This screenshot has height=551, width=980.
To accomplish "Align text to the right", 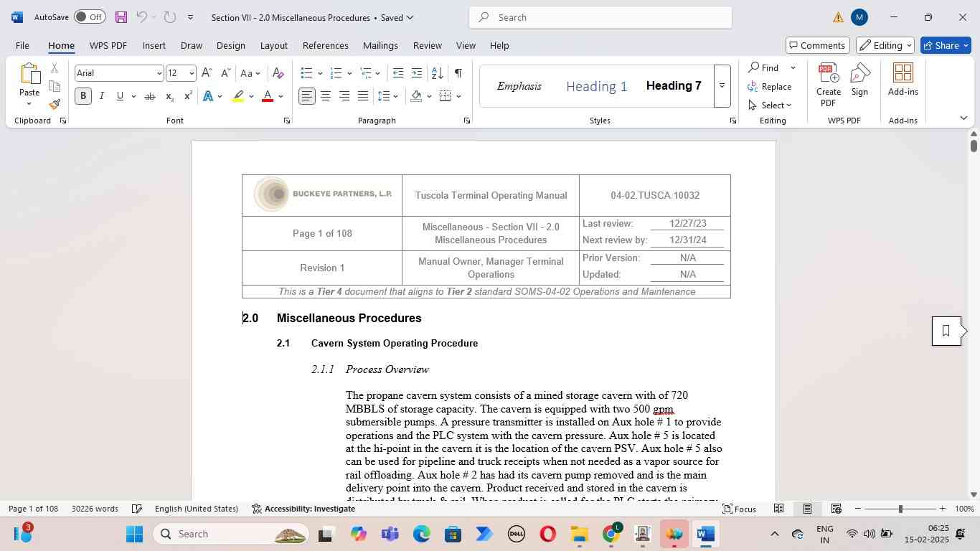I will (344, 96).
